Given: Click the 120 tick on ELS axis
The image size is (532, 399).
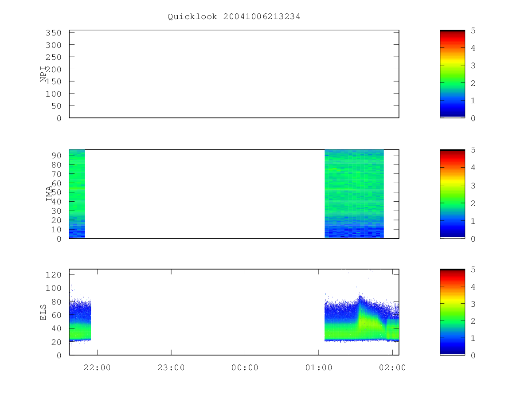Looking at the screenshot, I should pos(54,275).
